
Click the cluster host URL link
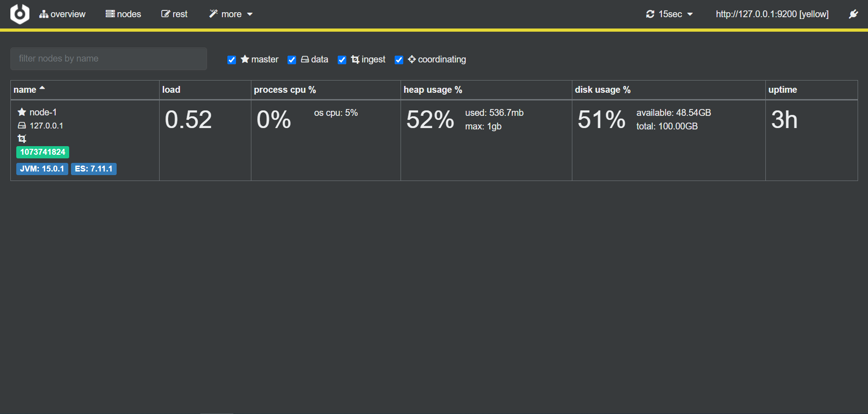tap(772, 14)
